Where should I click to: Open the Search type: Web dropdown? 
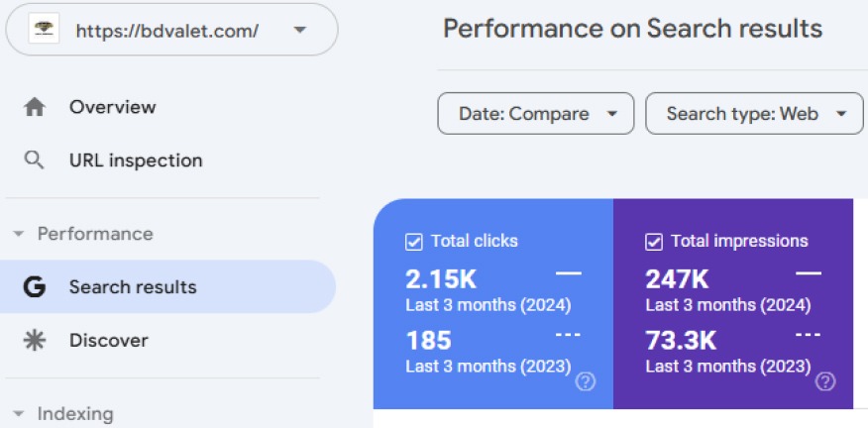pos(754,114)
